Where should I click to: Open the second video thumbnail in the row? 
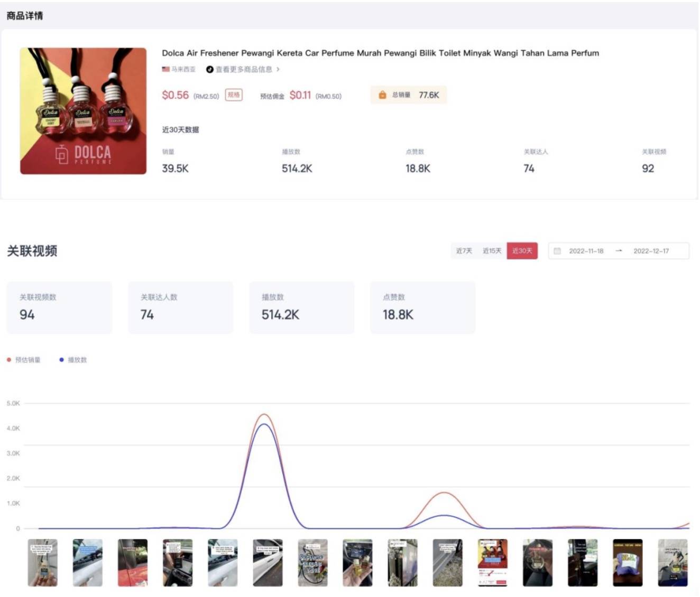click(x=87, y=563)
